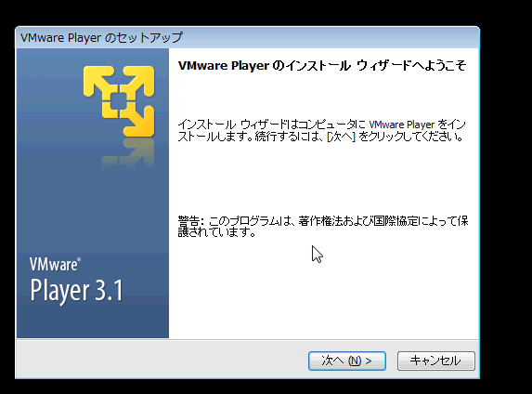The image size is (532, 394).
Task: Click the 次へ (N) > button
Action: tap(346, 361)
